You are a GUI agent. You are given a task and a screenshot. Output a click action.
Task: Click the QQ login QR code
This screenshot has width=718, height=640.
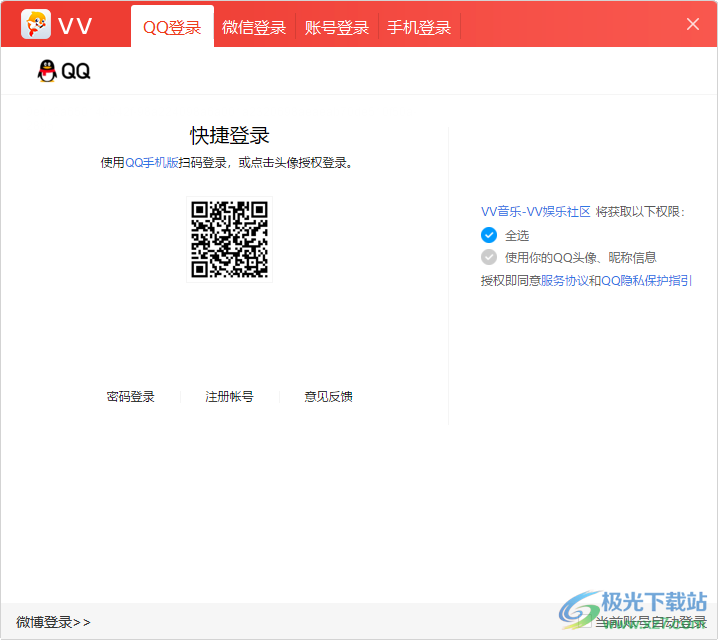[x=229, y=239]
